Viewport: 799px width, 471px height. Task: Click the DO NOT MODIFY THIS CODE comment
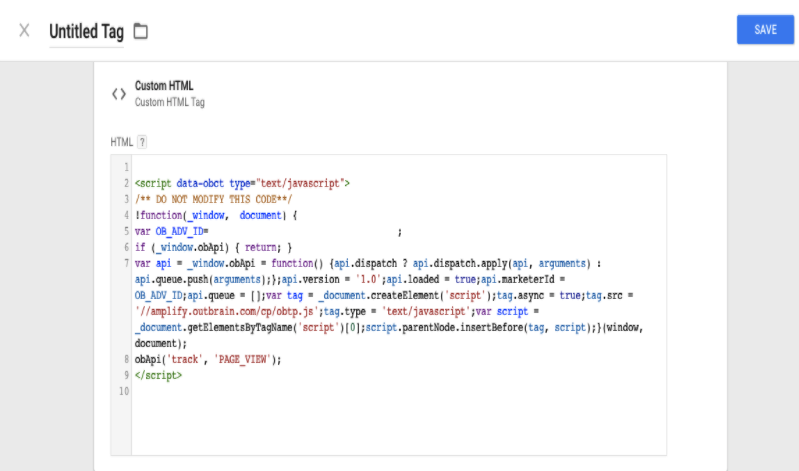point(213,199)
